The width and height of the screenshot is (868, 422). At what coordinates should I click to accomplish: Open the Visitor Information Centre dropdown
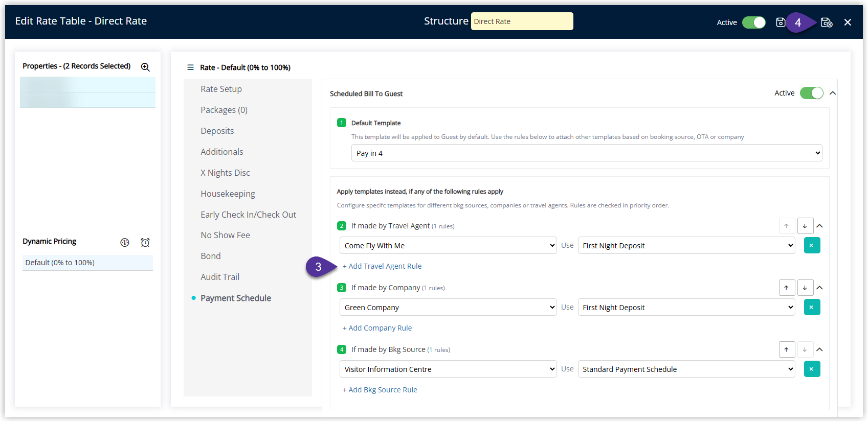tap(448, 369)
